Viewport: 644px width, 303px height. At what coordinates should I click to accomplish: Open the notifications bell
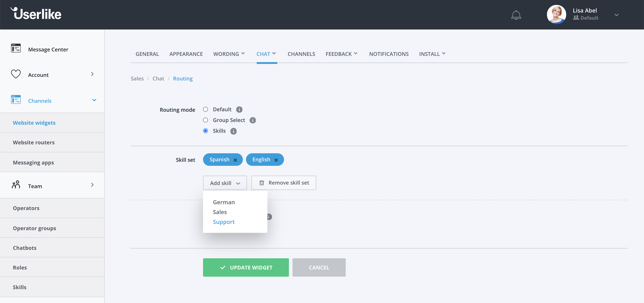pos(516,15)
